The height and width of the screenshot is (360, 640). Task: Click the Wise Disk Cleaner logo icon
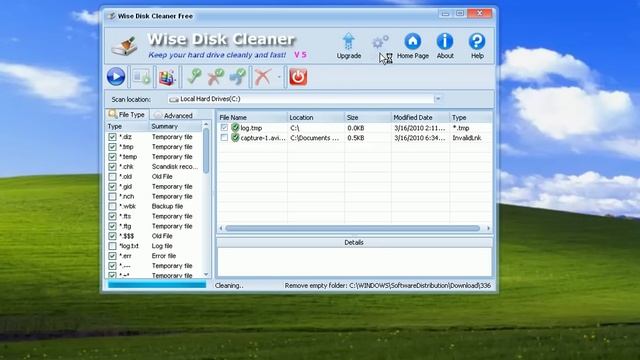(124, 46)
